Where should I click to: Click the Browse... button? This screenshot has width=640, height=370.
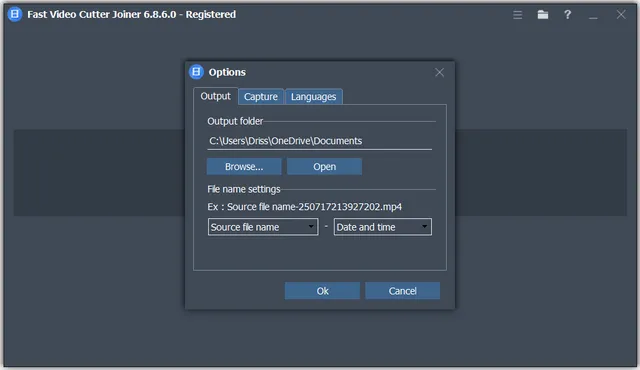tap(244, 166)
